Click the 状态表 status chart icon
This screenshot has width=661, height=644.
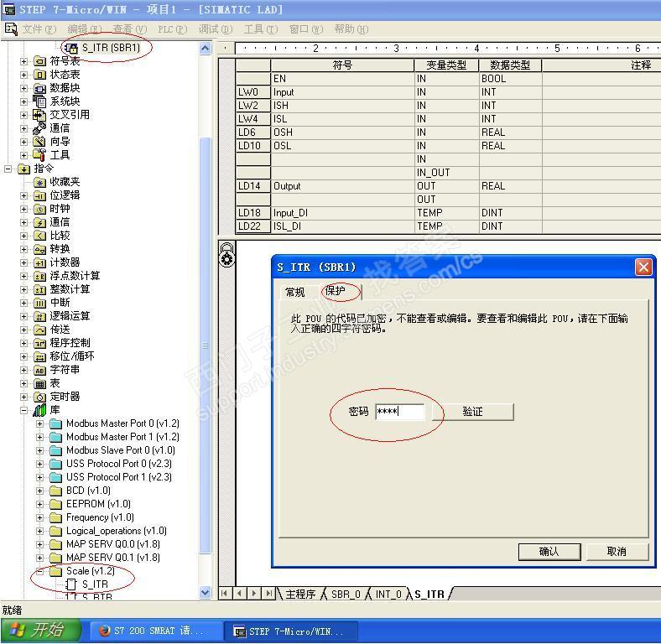click(x=39, y=75)
